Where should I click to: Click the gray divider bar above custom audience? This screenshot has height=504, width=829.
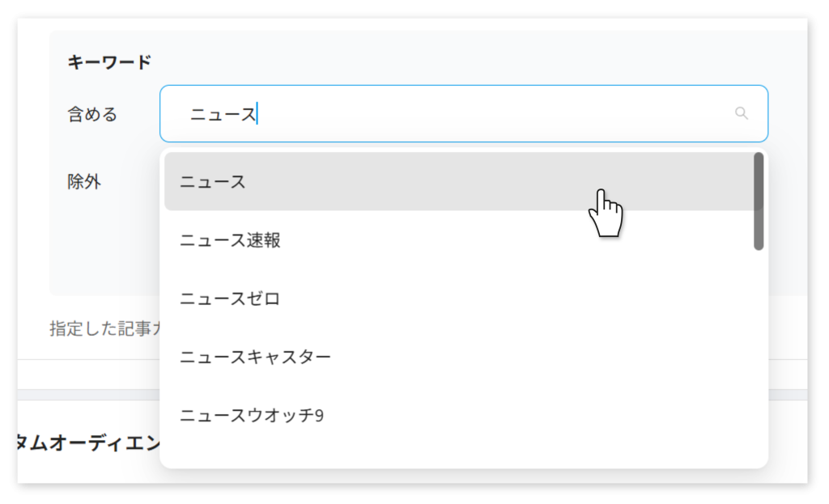coord(87,395)
